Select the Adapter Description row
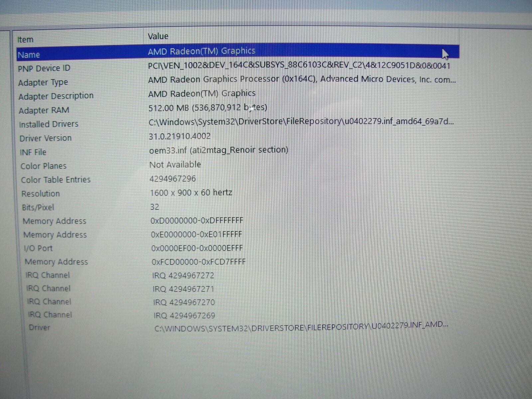This screenshot has width=532, height=399. tap(237, 95)
